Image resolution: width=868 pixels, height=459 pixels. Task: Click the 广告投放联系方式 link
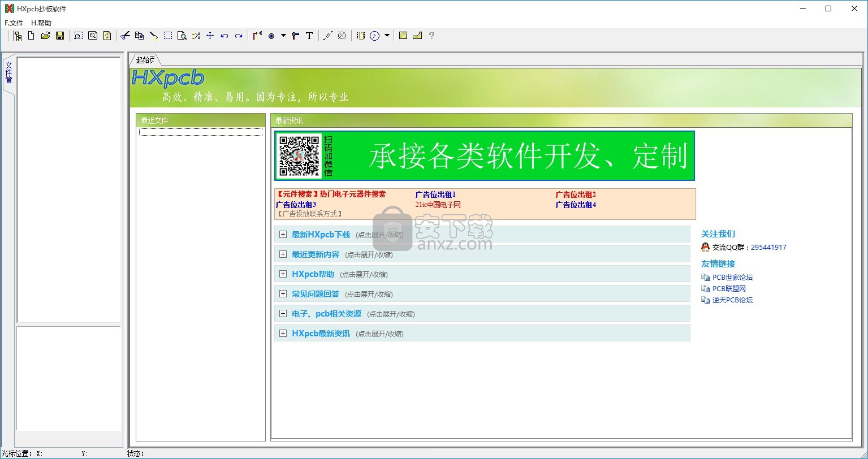(x=309, y=214)
